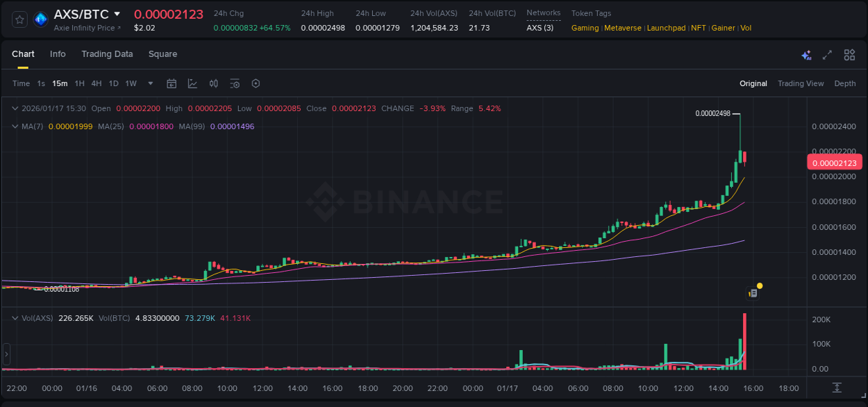Collapse the Vol(AXS) volume panel chevron
868x407 pixels.
(15, 317)
